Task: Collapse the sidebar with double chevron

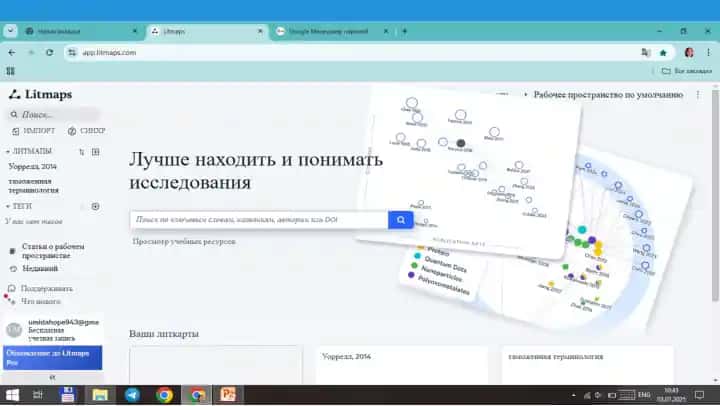Action: 52,377
